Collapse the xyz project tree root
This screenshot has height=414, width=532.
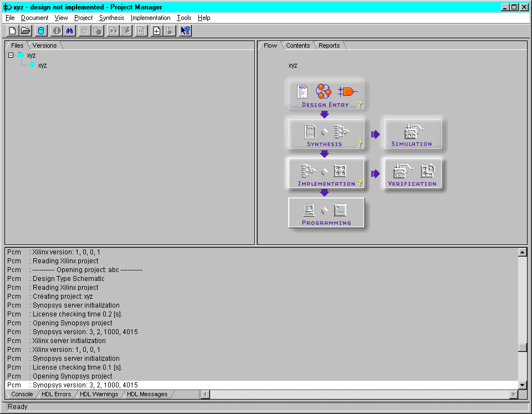pos(11,55)
